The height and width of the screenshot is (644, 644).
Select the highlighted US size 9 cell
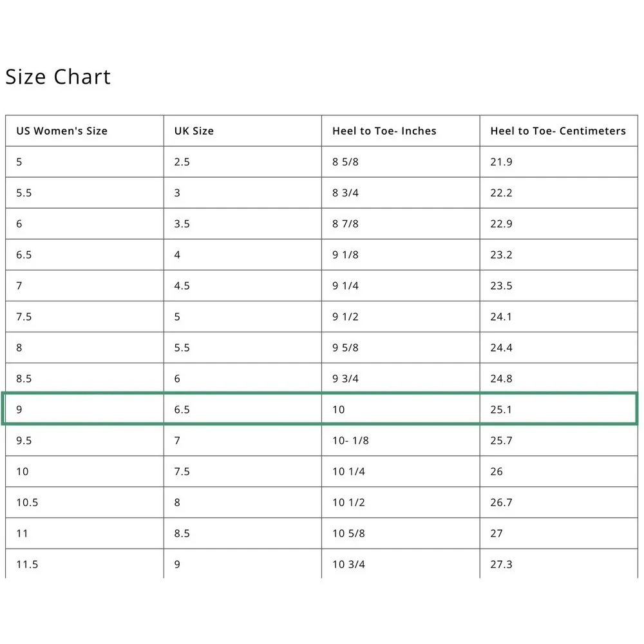click(x=84, y=409)
